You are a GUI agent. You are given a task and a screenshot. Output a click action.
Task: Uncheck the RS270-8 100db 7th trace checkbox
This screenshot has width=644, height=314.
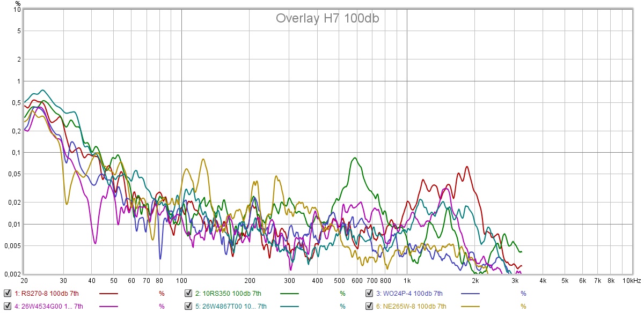click(x=8, y=293)
